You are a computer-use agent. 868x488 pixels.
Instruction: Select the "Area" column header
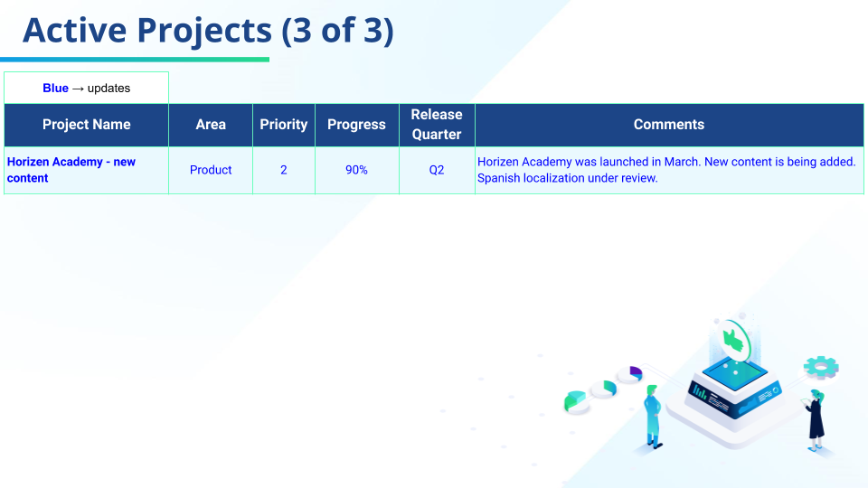click(x=211, y=125)
